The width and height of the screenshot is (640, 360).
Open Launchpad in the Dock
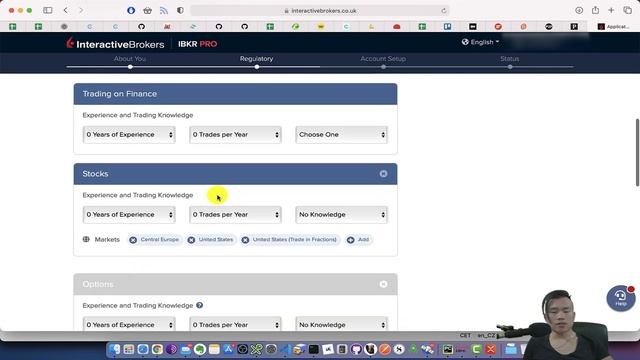[129, 349]
